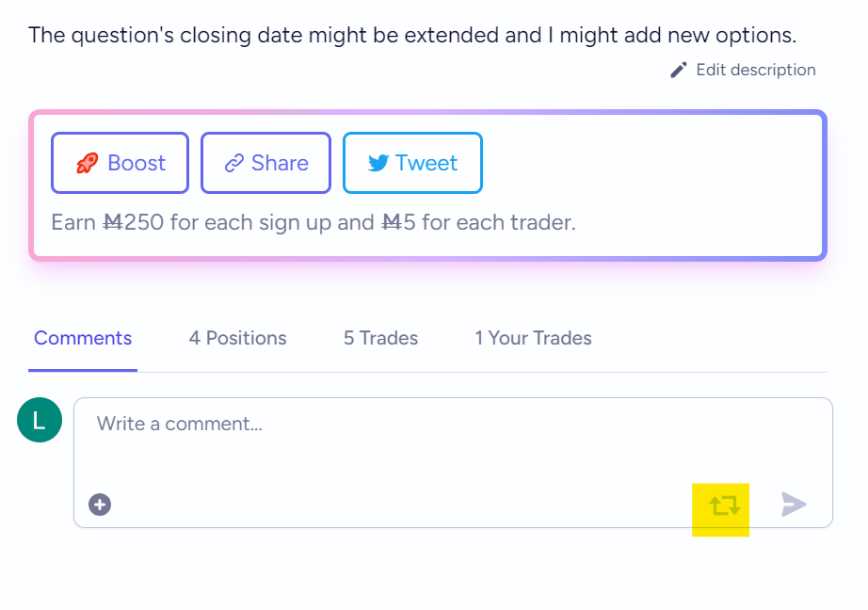View the 5 Trades tab
868x610 pixels.
click(x=381, y=338)
